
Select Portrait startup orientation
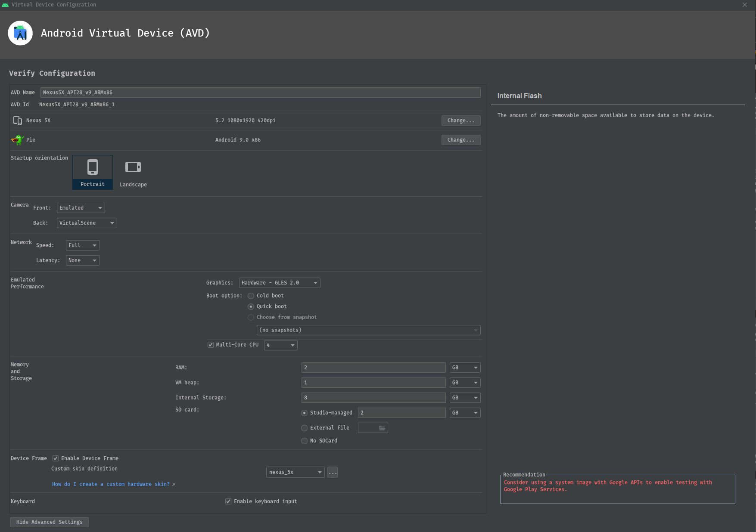tap(93, 172)
